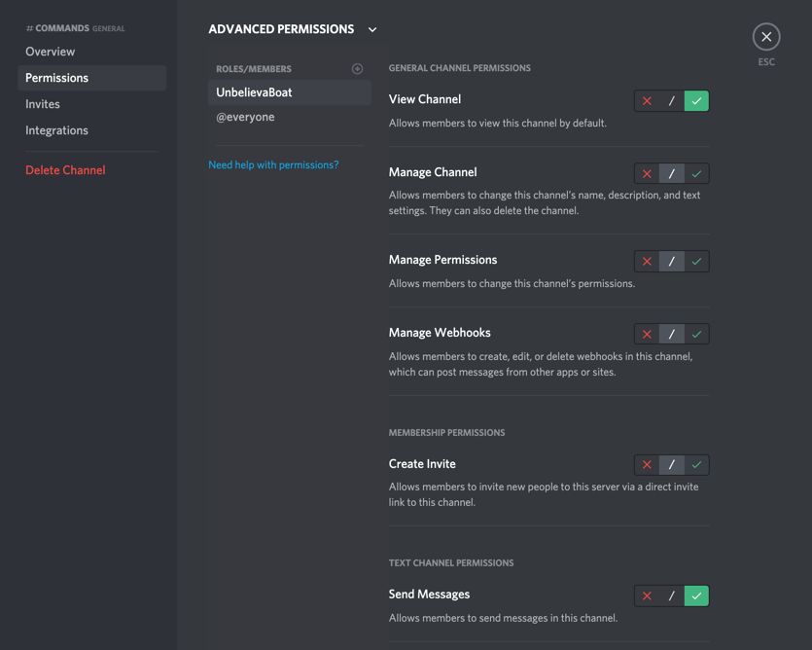812x650 pixels.
Task: Allow Manage Permissions with green checkmark
Action: coord(696,262)
